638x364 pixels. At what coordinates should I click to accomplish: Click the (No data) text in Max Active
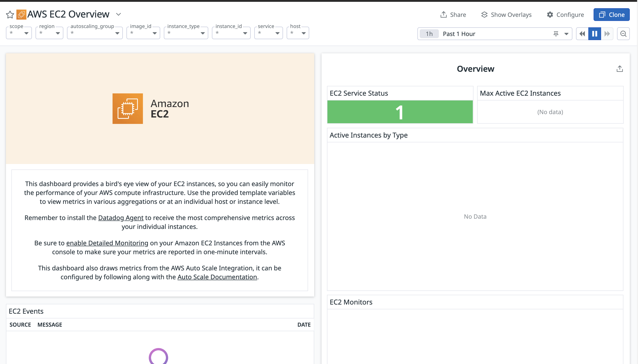pos(550,112)
